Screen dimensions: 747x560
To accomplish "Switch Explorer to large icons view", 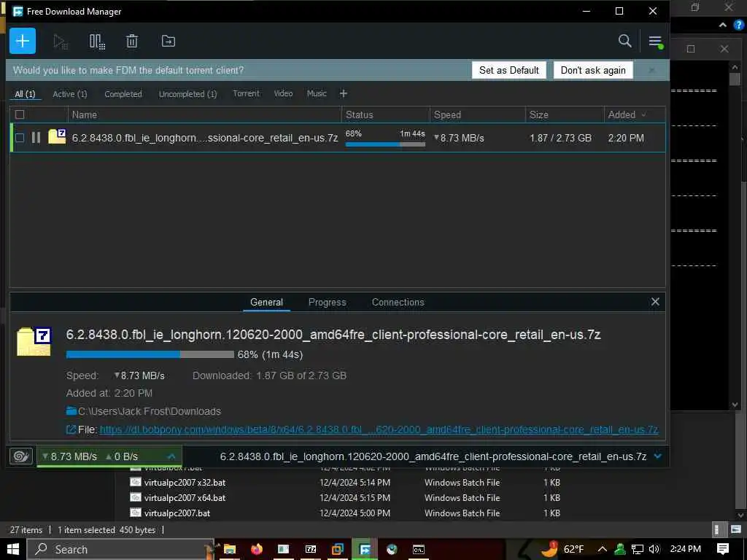I will coord(735,529).
